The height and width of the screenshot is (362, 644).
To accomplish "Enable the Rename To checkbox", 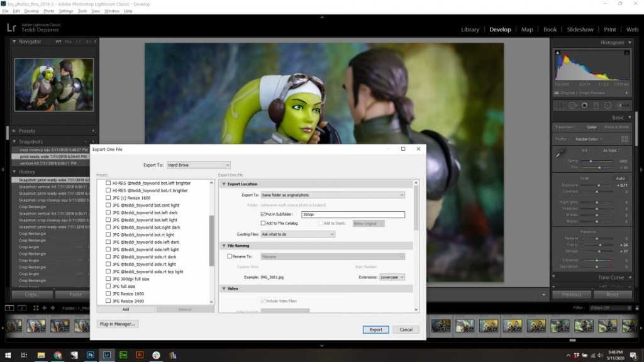I will [x=230, y=256].
